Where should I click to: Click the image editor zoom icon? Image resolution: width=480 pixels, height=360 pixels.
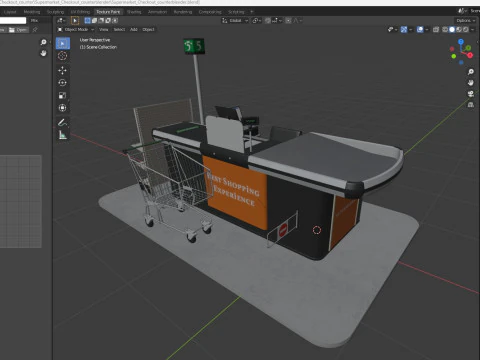pyautogui.click(x=43, y=42)
